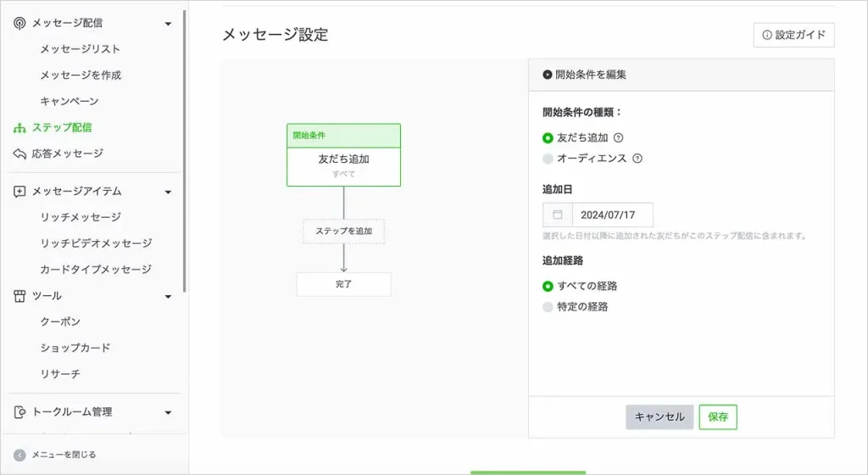Click the ステップ配信 tree icon

19,128
